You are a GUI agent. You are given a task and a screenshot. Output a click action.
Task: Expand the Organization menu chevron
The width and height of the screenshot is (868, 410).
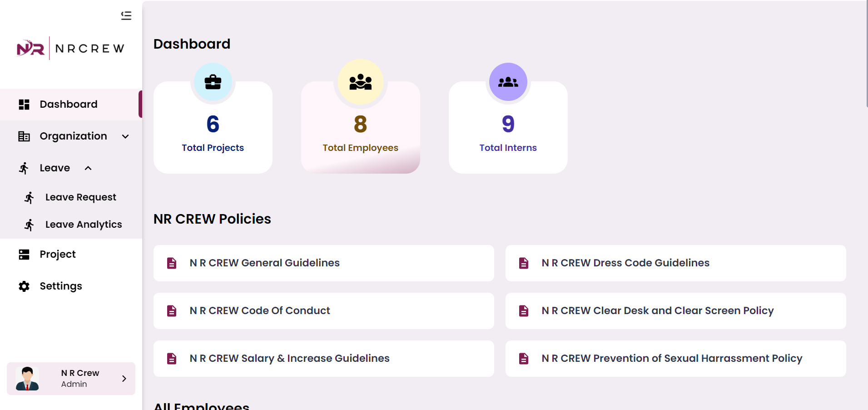(x=125, y=136)
